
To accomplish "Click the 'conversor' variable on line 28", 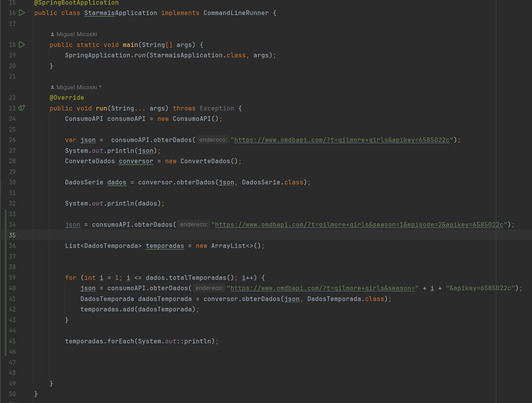I will [x=136, y=161].
